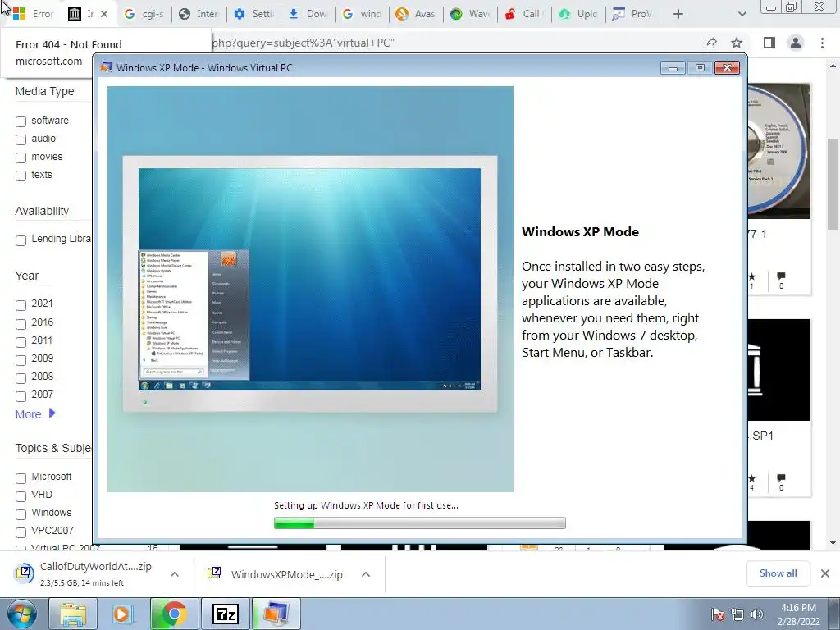Switch to the Avast tab
840x630 pixels.
[x=416, y=14]
